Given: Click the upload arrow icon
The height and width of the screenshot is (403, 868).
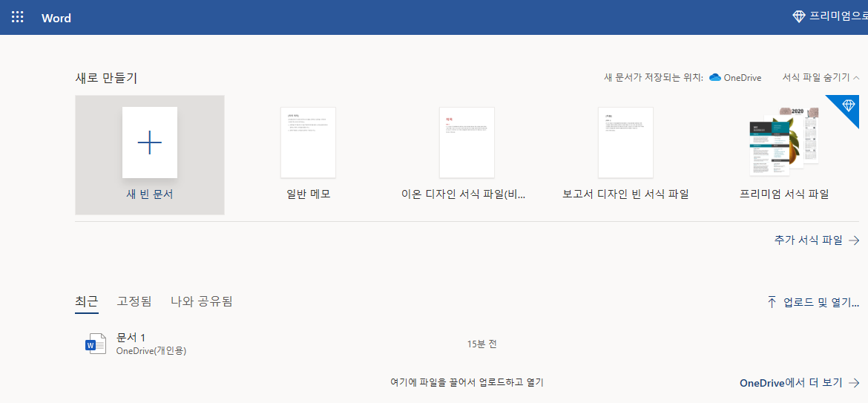Looking at the screenshot, I should [x=772, y=302].
